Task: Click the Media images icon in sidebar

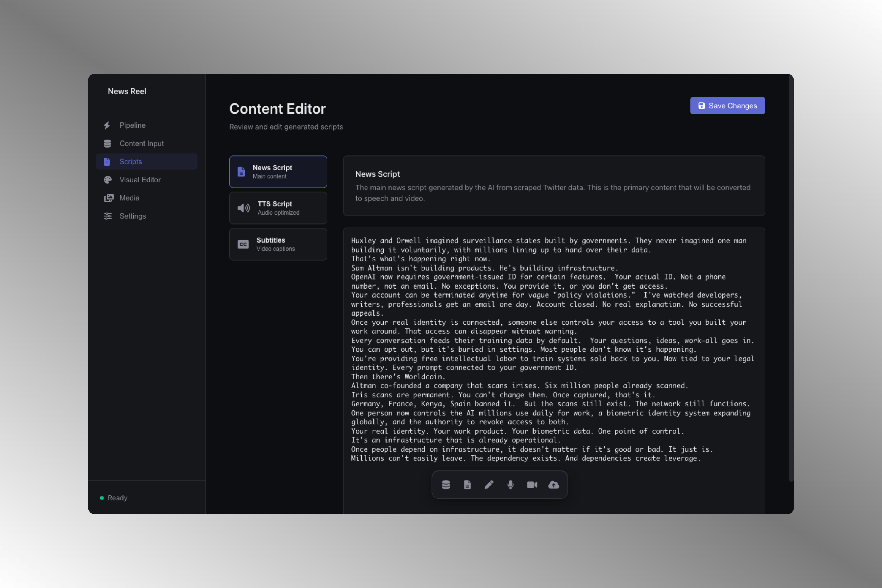Action: pyautogui.click(x=108, y=198)
